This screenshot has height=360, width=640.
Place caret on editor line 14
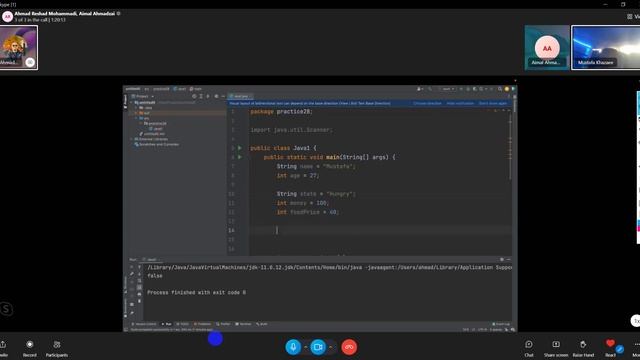pos(380,230)
